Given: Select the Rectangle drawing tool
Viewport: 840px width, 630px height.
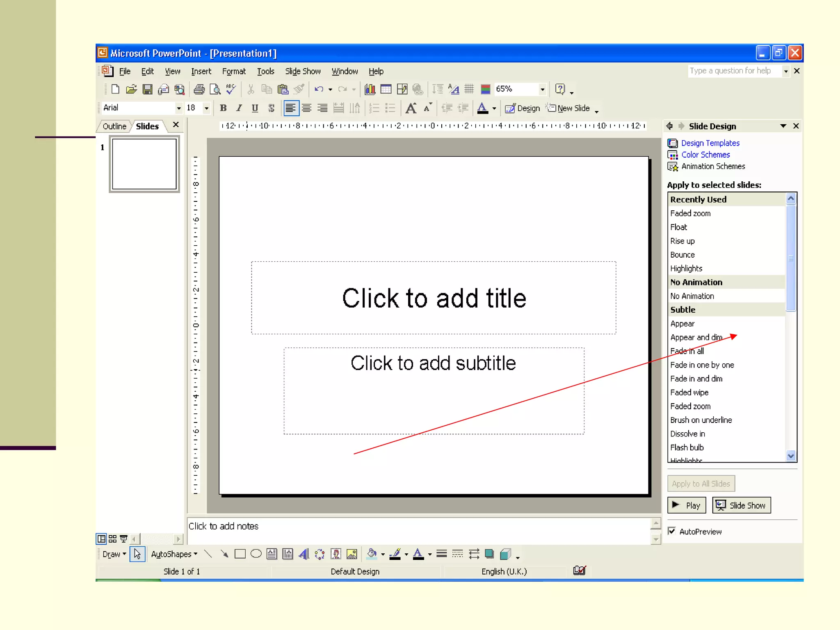Looking at the screenshot, I should pos(240,554).
